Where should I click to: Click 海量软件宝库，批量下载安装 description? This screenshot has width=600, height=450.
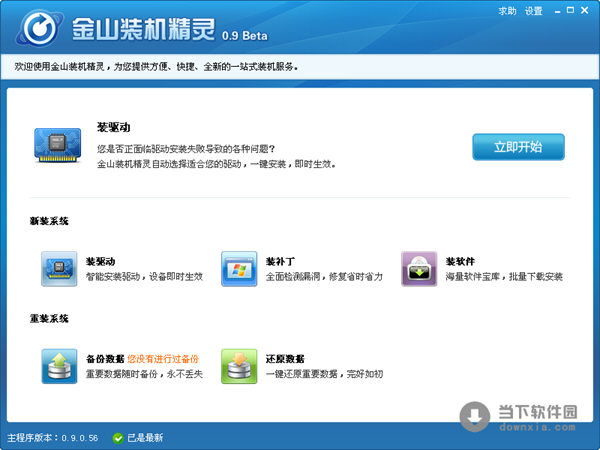504,277
